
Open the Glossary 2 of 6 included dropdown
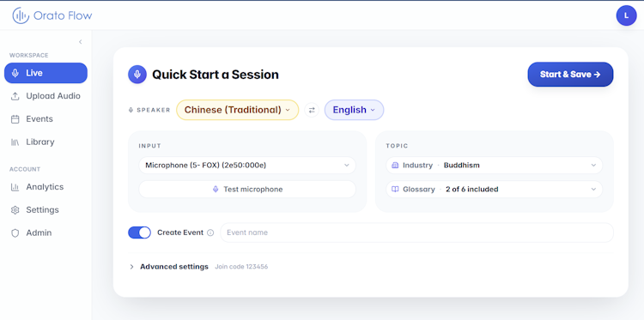[x=494, y=189]
